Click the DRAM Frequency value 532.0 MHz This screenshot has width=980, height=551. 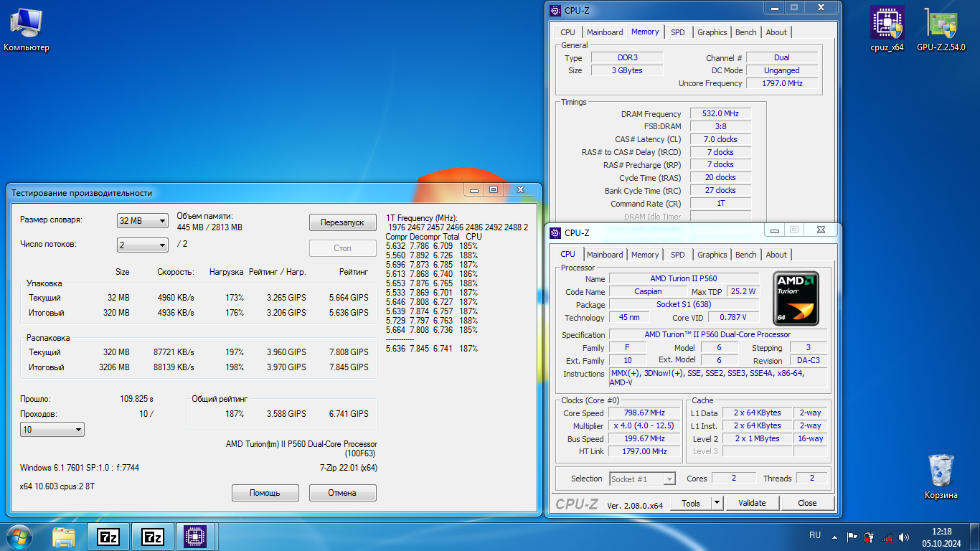(x=720, y=114)
